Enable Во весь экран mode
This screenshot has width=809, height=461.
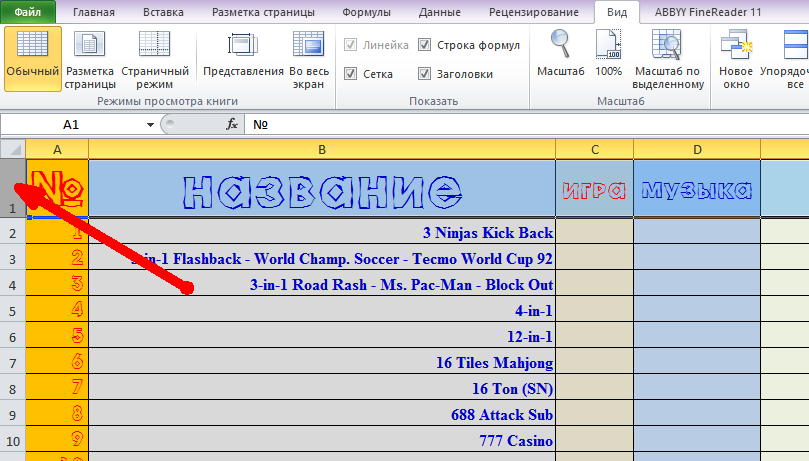(x=309, y=59)
